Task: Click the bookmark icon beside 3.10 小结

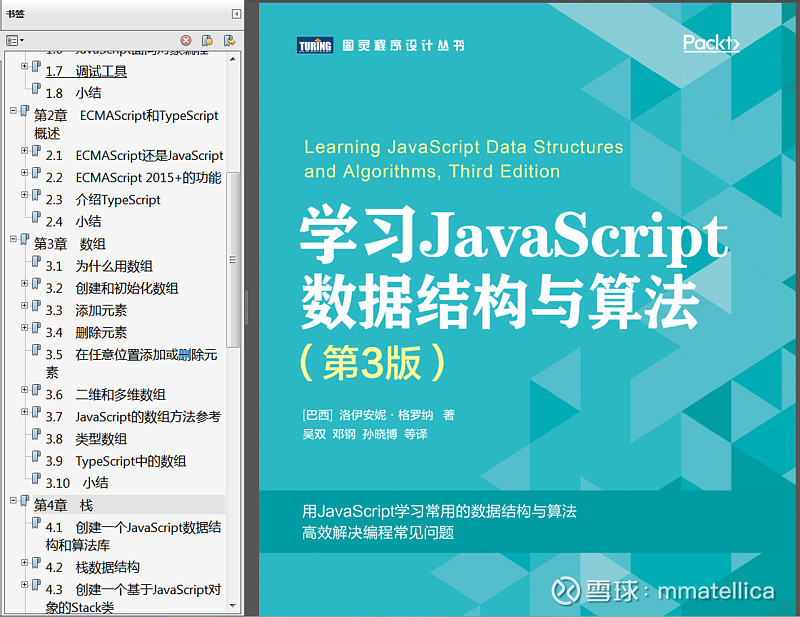Action: [x=36, y=481]
